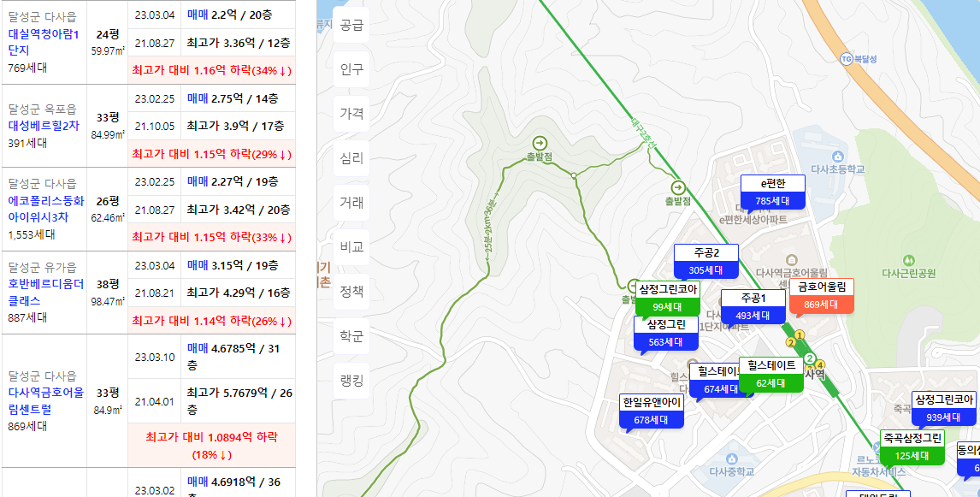Select the 삼정그린코아 939세대 map marker
The height and width of the screenshot is (497, 980).
(x=943, y=408)
